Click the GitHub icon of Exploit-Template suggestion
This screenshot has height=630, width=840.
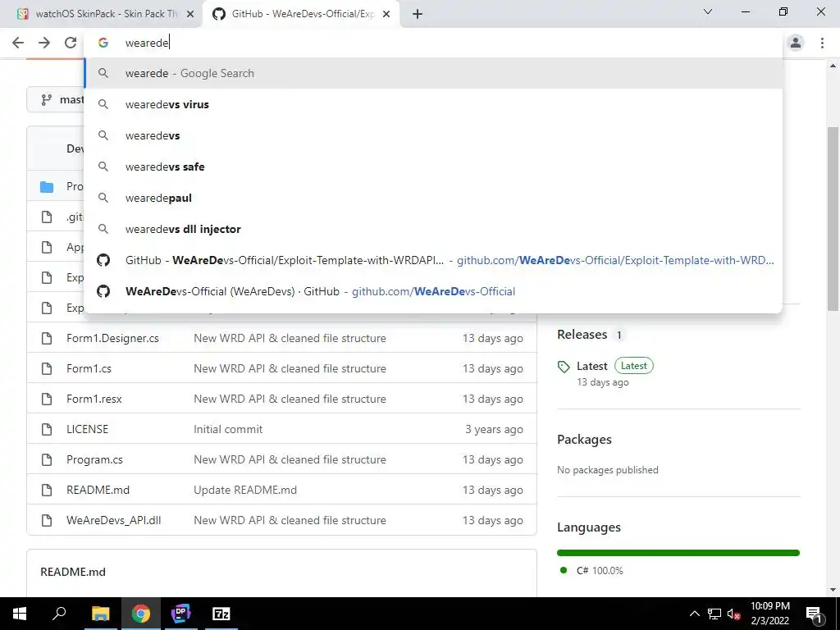coord(103,260)
